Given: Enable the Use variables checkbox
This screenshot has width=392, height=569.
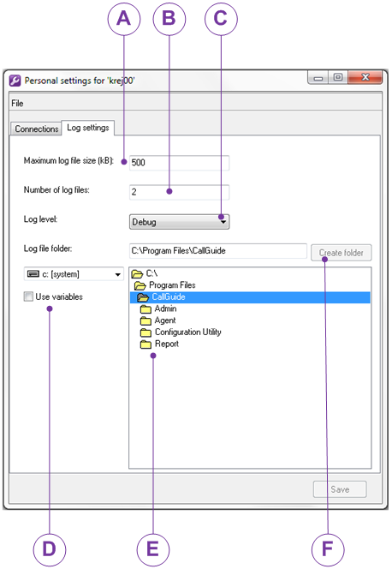Looking at the screenshot, I should [x=28, y=296].
